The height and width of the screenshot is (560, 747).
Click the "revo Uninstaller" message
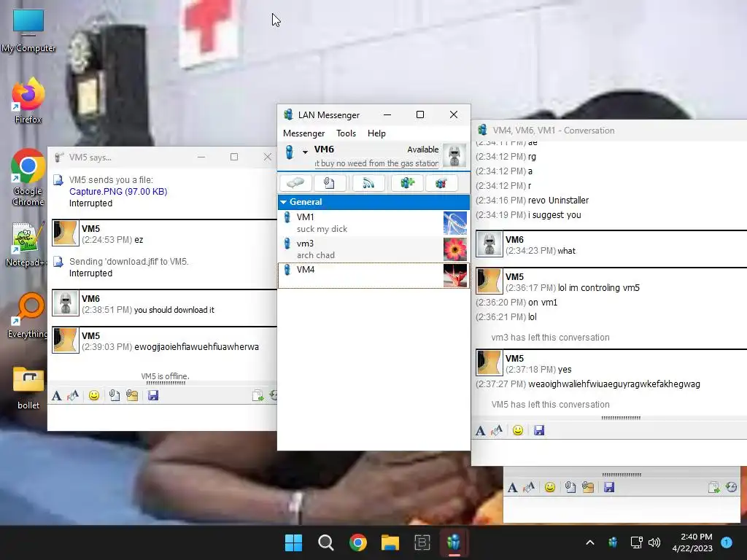558,201
